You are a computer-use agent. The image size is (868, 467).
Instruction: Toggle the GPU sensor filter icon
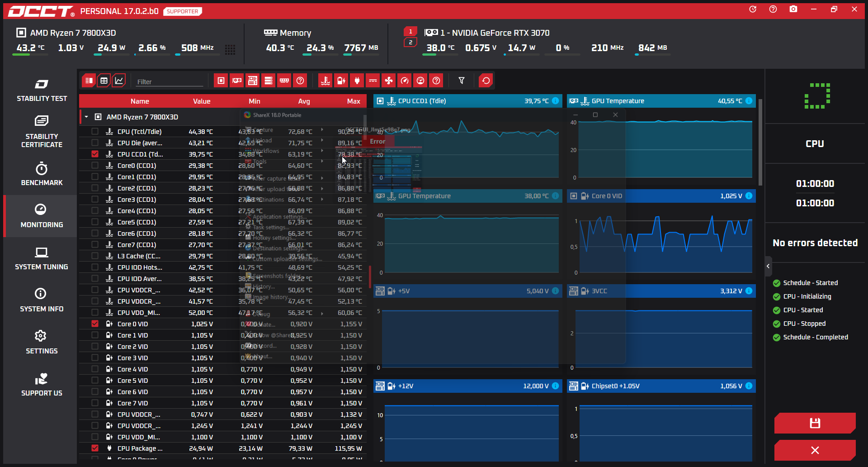click(237, 81)
